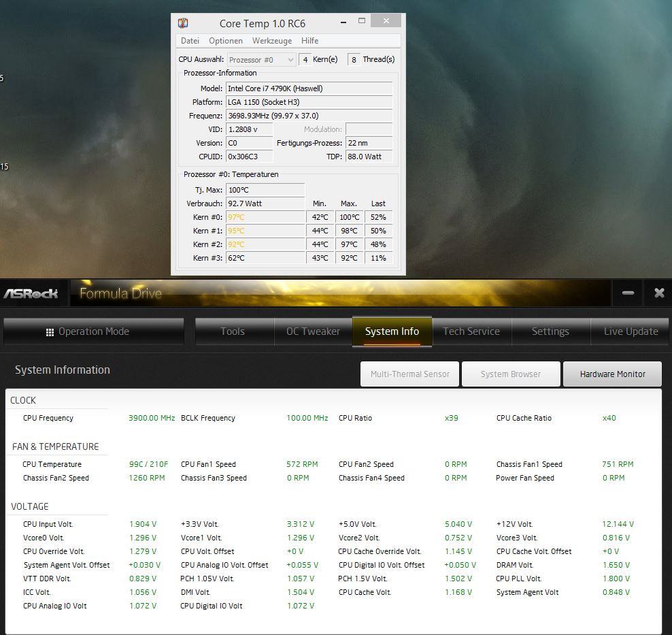Click the Model field showing Intel Core i7 4790K

[x=309, y=88]
